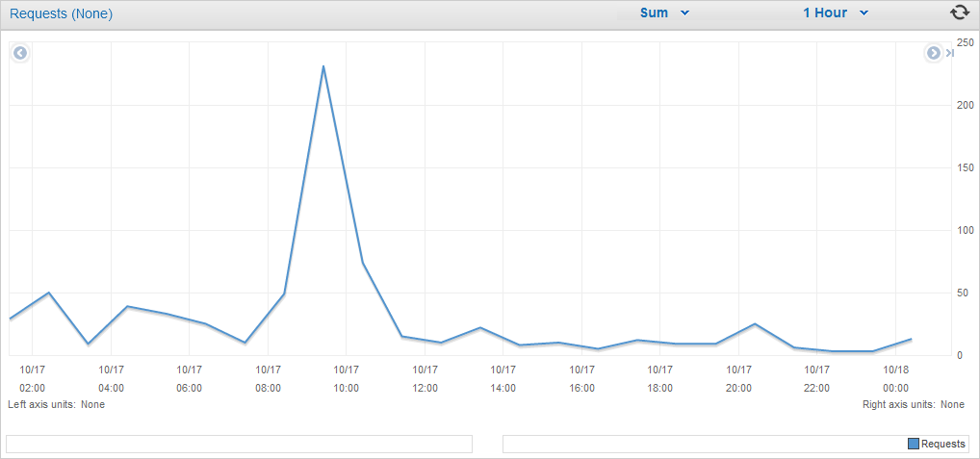Jump to latest data with skip-to-end icon
Viewport: 980px width, 459px height.
pos(949,53)
